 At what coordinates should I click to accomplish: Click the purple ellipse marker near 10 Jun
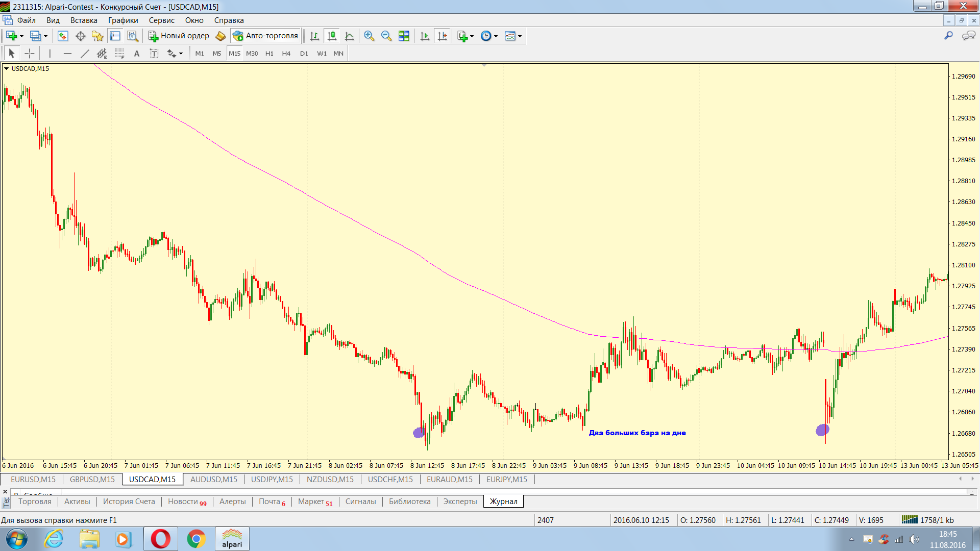pyautogui.click(x=822, y=430)
